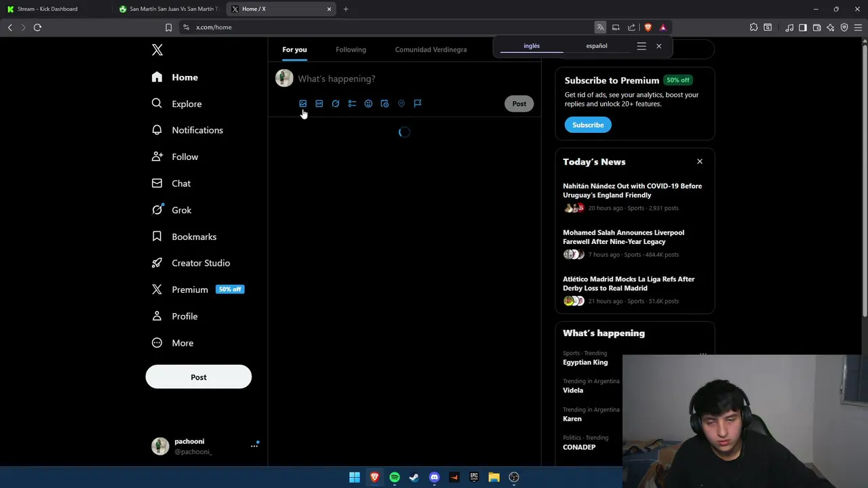Close the translate popup
This screenshot has height=488, width=868.
click(x=658, y=46)
